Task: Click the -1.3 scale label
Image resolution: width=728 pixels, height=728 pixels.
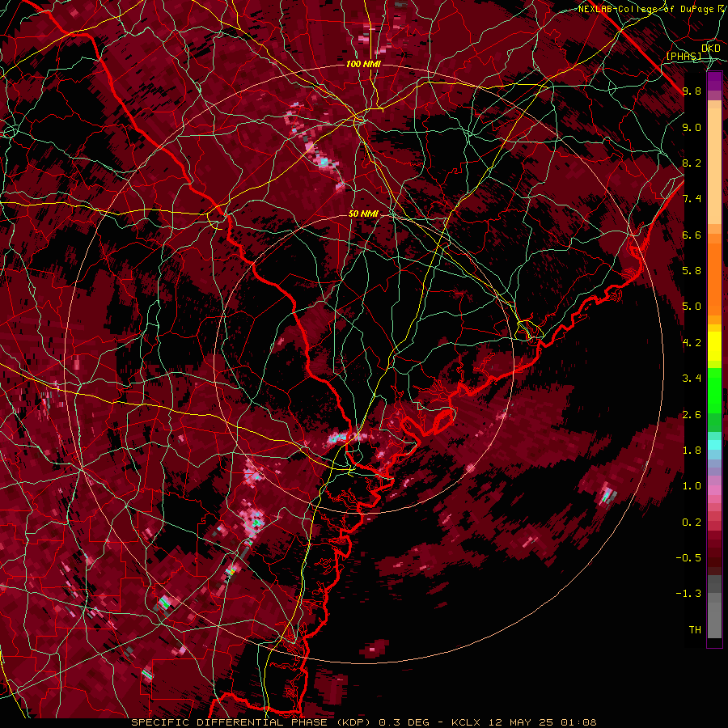Action: pyautogui.click(x=688, y=594)
